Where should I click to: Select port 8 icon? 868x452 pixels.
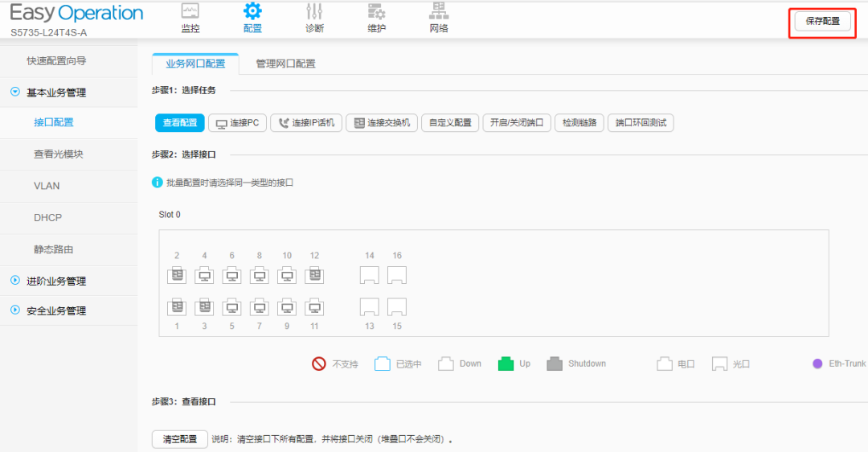coord(259,275)
